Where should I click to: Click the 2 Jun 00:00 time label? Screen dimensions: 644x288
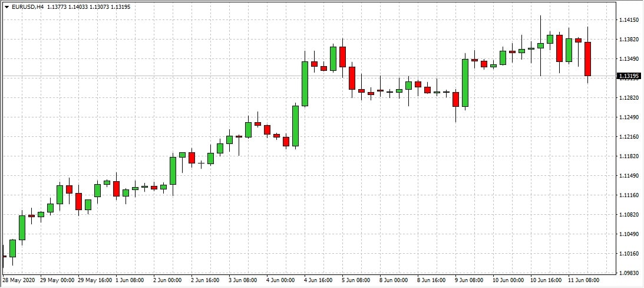tap(167, 280)
